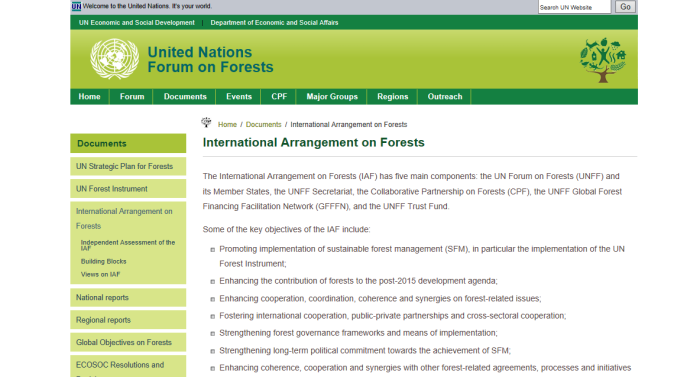Click bullet 'Strengthening long-term political commitment'
This screenshot has height=377, width=700.
pyautogui.click(x=365, y=351)
